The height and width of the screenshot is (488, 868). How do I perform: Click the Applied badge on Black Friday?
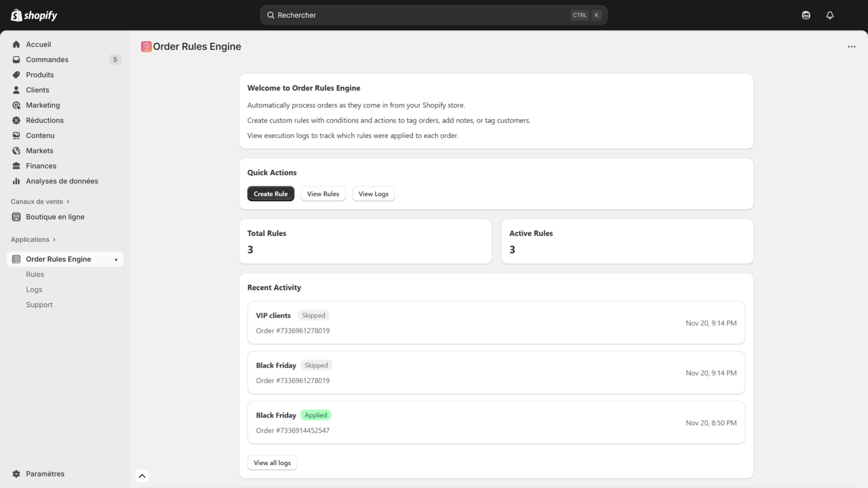(316, 414)
